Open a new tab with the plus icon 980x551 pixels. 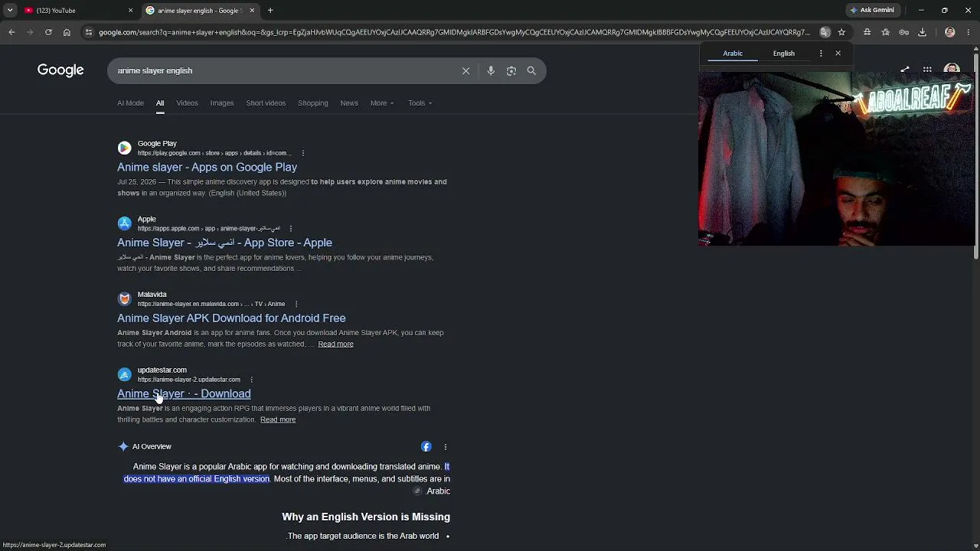270,11
